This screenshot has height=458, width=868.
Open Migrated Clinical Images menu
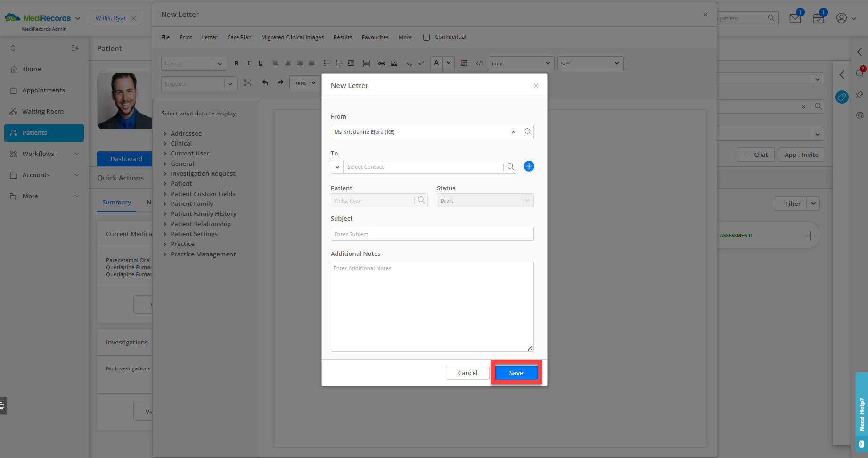[293, 37]
